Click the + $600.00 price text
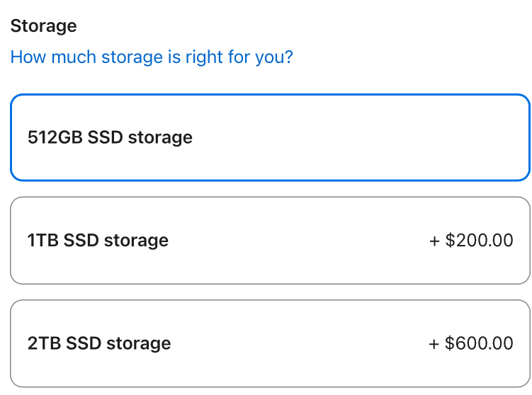 [x=471, y=344]
